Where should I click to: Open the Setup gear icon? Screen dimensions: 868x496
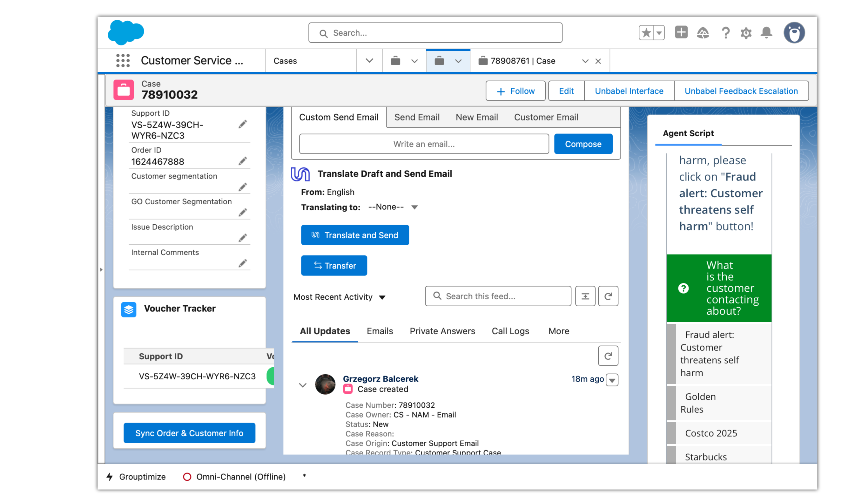tap(745, 33)
